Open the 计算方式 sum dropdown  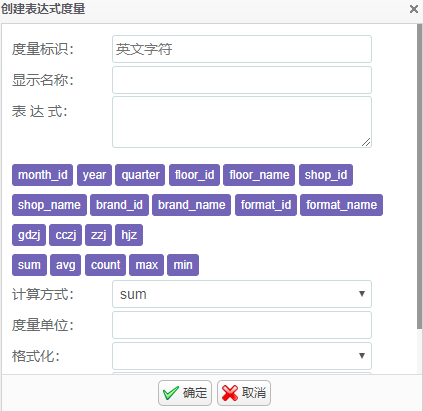tap(242, 294)
